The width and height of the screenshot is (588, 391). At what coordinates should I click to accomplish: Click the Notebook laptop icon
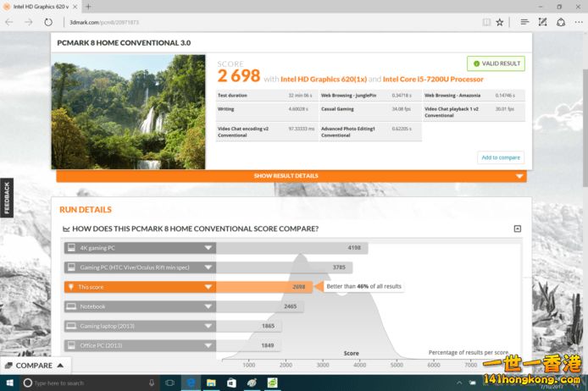tap(71, 306)
